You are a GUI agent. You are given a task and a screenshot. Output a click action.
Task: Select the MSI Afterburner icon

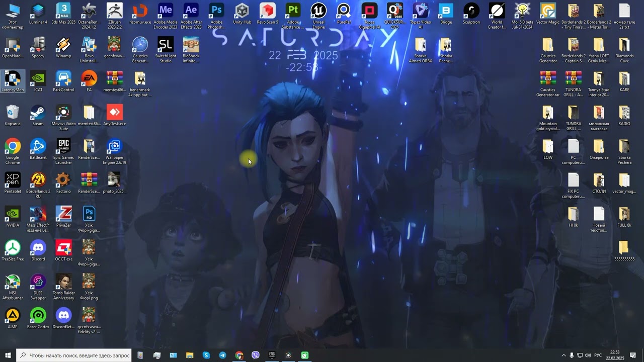pos(13,287)
